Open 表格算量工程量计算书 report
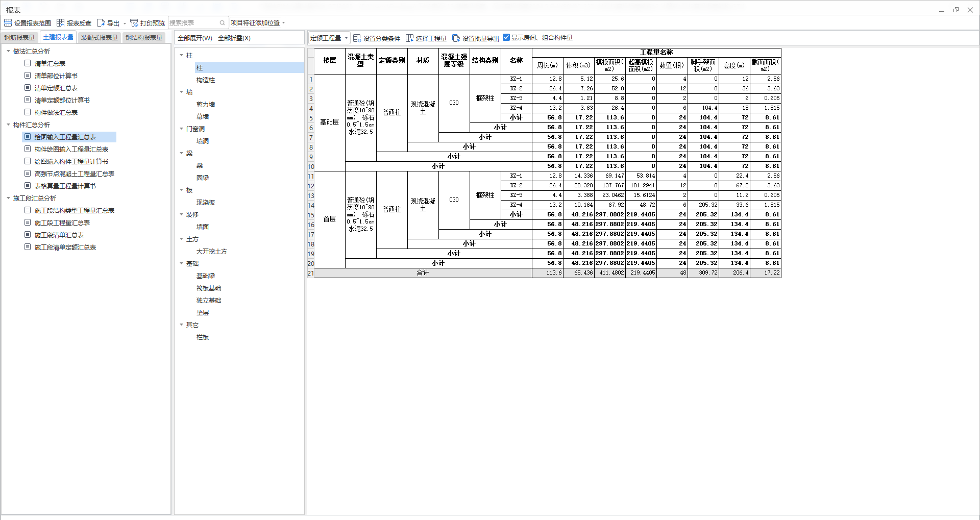The width and height of the screenshot is (980, 520). [65, 186]
